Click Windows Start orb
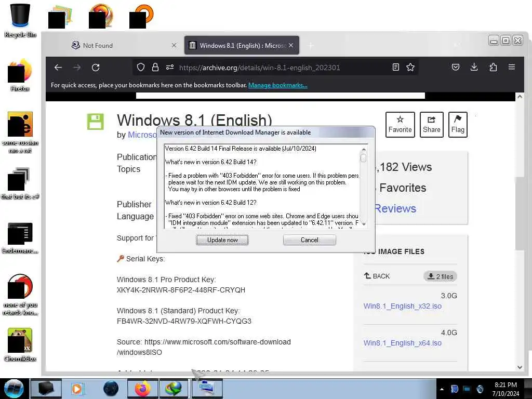Image resolution: width=532 pixels, height=399 pixels. [14, 389]
